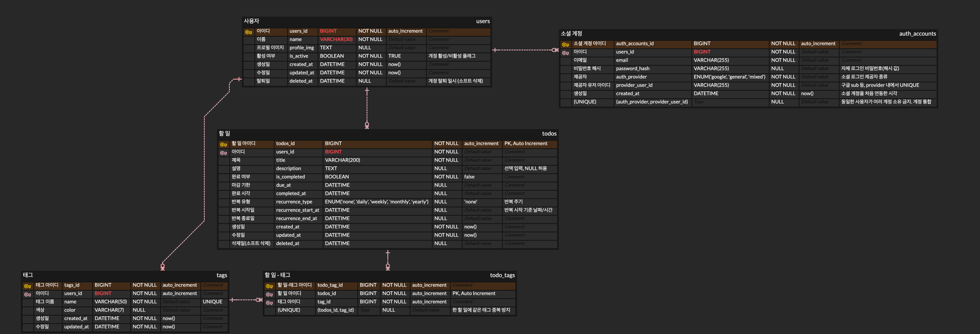Viewport: 980px width, 334px height.
Task: Click foreign key icon in auth_accounts users_id row
Action: click(x=565, y=53)
